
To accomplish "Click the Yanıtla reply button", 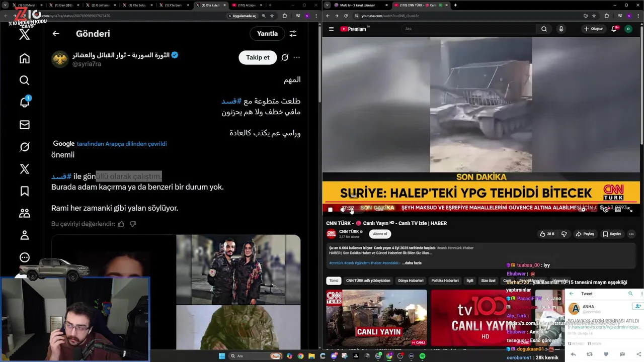I will click(x=267, y=34).
